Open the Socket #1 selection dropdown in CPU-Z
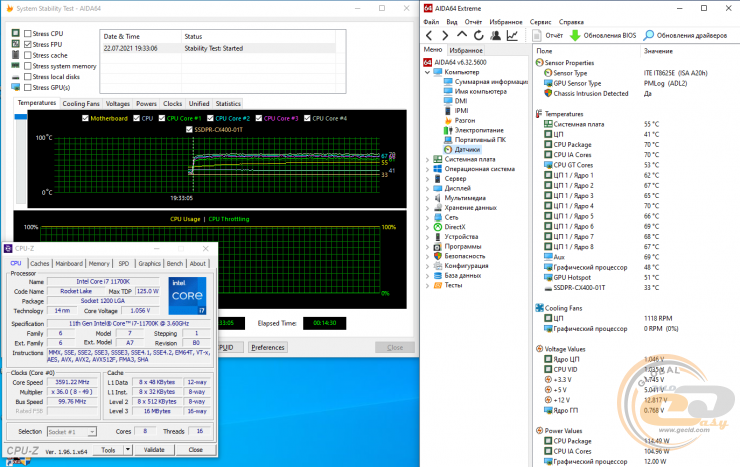The height and width of the screenshot is (467, 740). tap(72, 432)
